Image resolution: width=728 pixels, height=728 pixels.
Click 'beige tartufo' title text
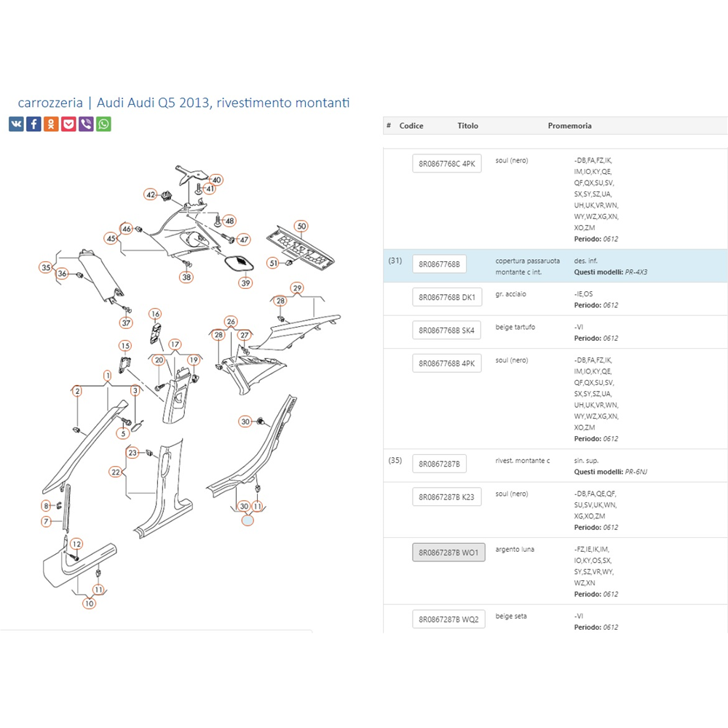pos(515,327)
